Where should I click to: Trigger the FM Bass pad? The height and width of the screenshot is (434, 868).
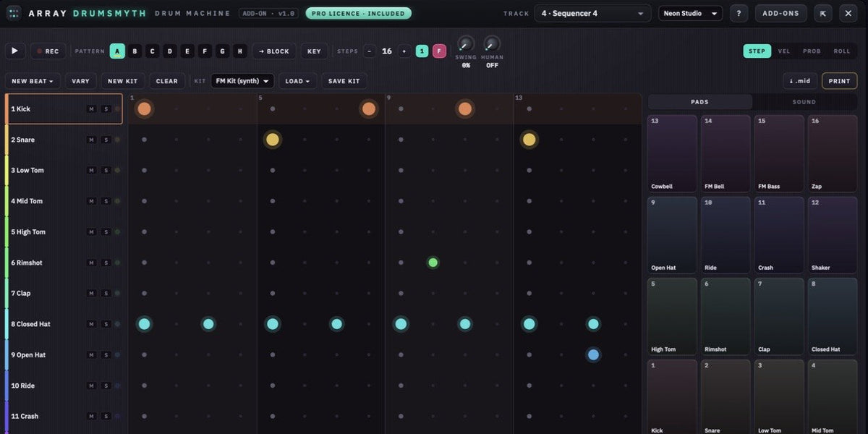tap(779, 154)
